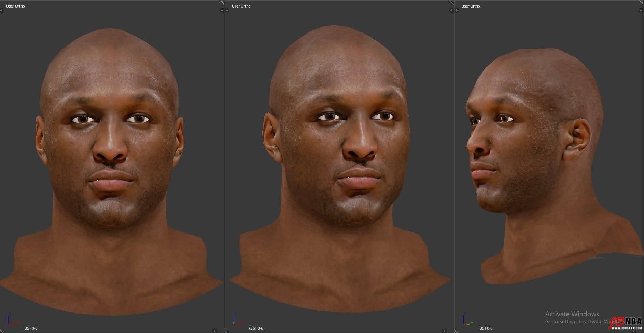Click 'User Ortho' label in right viewport
This screenshot has width=644, height=333.
pos(471,6)
